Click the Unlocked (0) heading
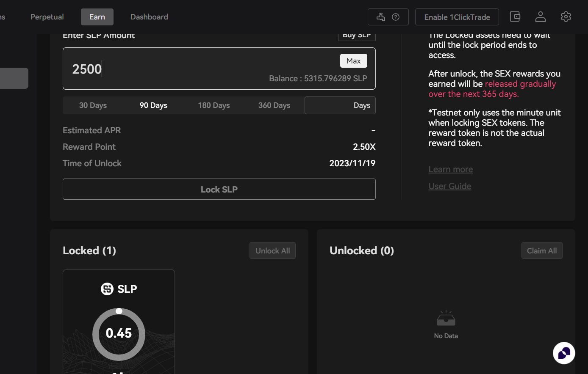This screenshot has height=374, width=588. [362, 250]
